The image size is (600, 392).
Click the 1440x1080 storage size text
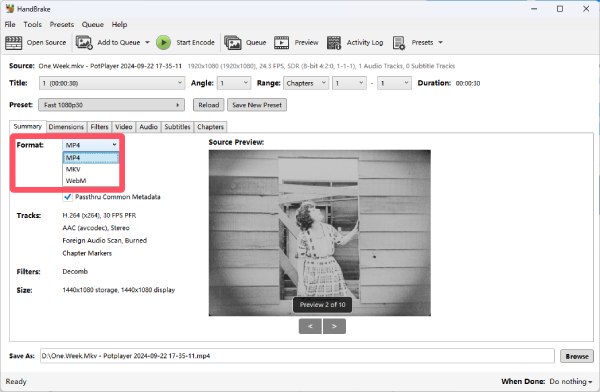click(x=119, y=290)
